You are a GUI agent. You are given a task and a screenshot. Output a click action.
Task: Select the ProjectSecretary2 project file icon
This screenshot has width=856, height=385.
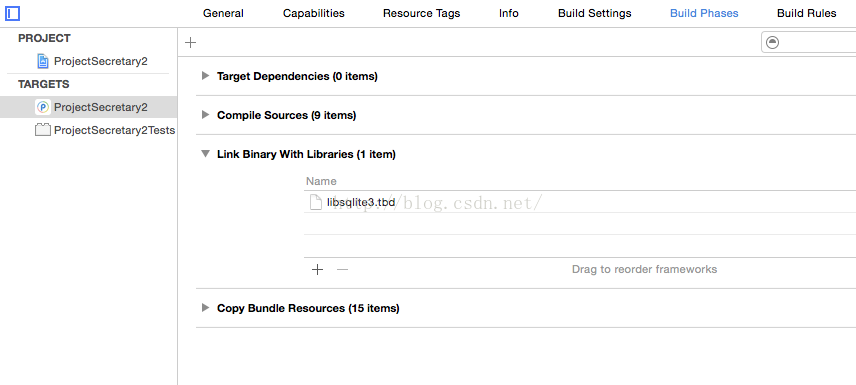(43, 61)
